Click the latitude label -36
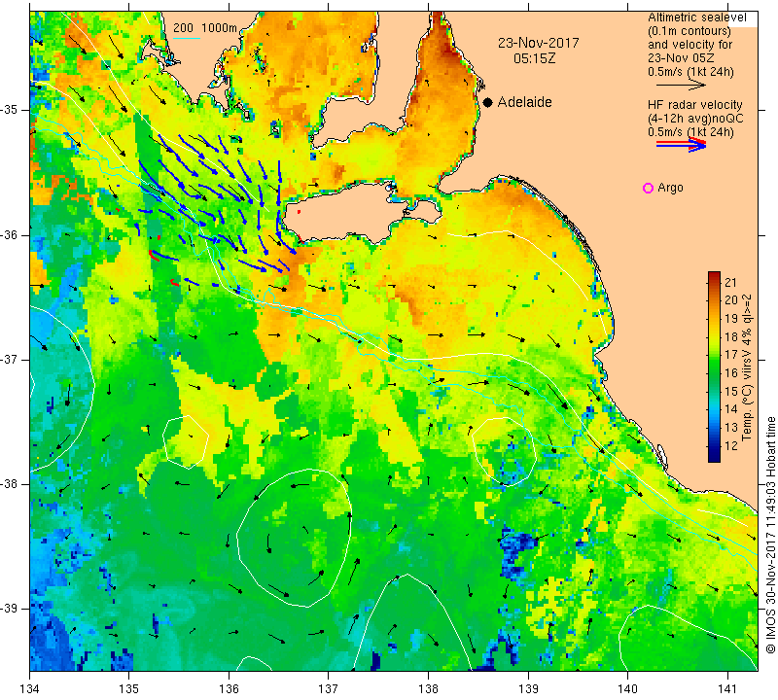Screen dimensions: 778x700 click(10, 234)
